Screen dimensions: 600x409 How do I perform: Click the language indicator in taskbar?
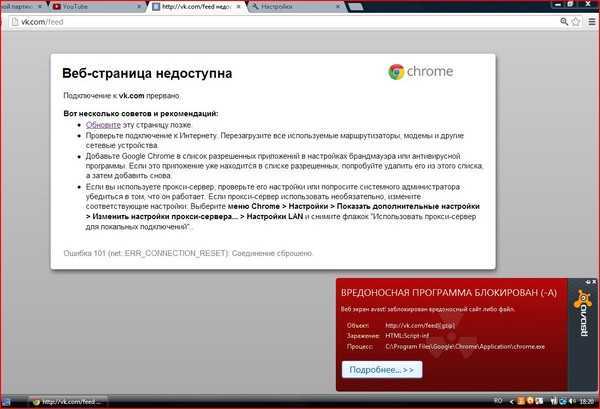[x=498, y=400]
